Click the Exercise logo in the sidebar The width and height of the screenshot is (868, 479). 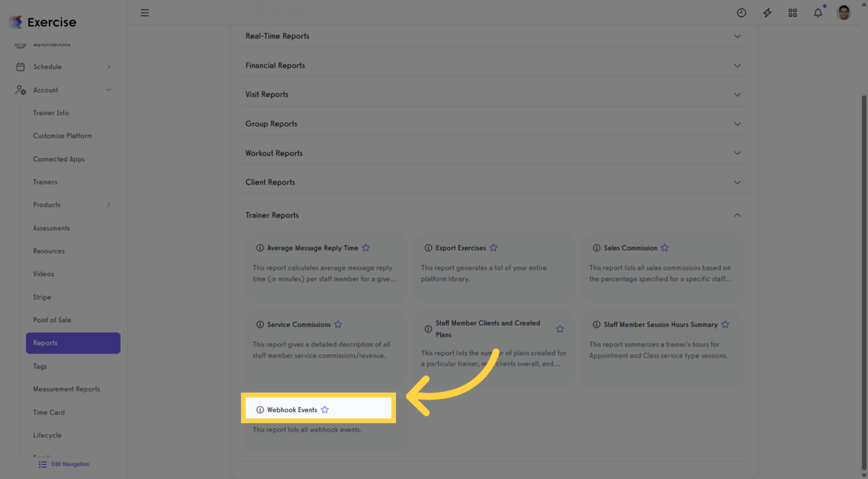click(42, 22)
